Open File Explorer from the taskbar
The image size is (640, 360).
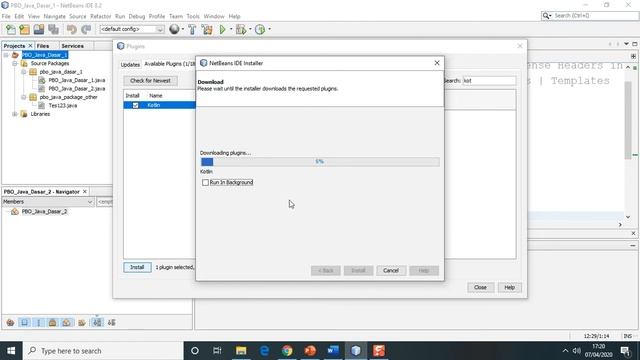pos(241,351)
